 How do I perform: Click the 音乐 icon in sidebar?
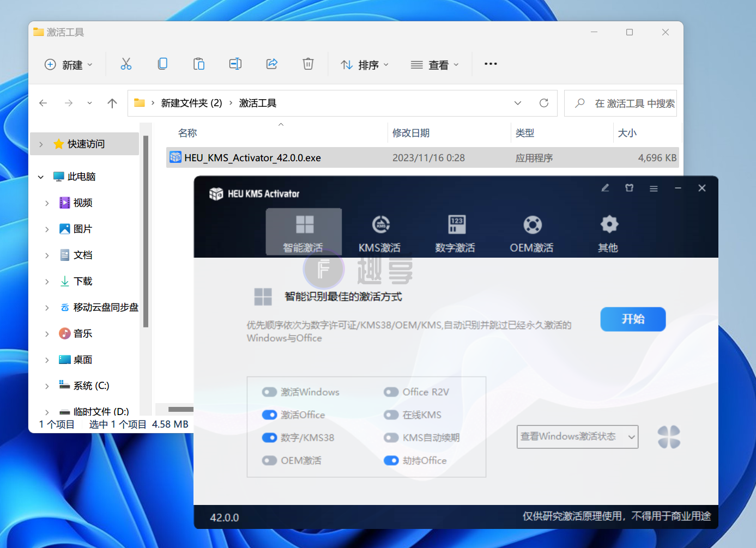pyautogui.click(x=65, y=333)
